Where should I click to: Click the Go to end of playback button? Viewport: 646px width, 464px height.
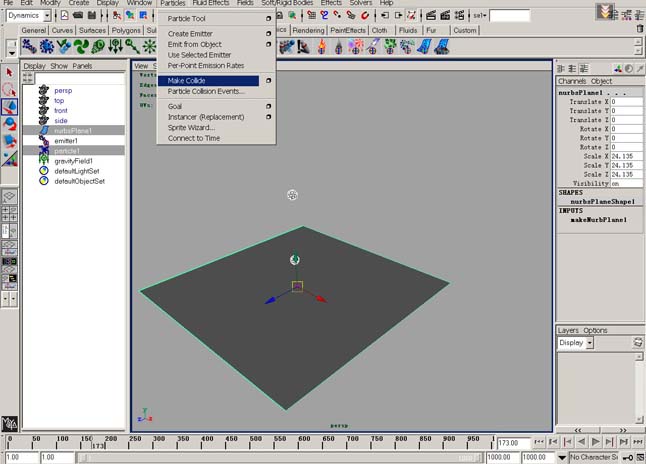[637, 442]
